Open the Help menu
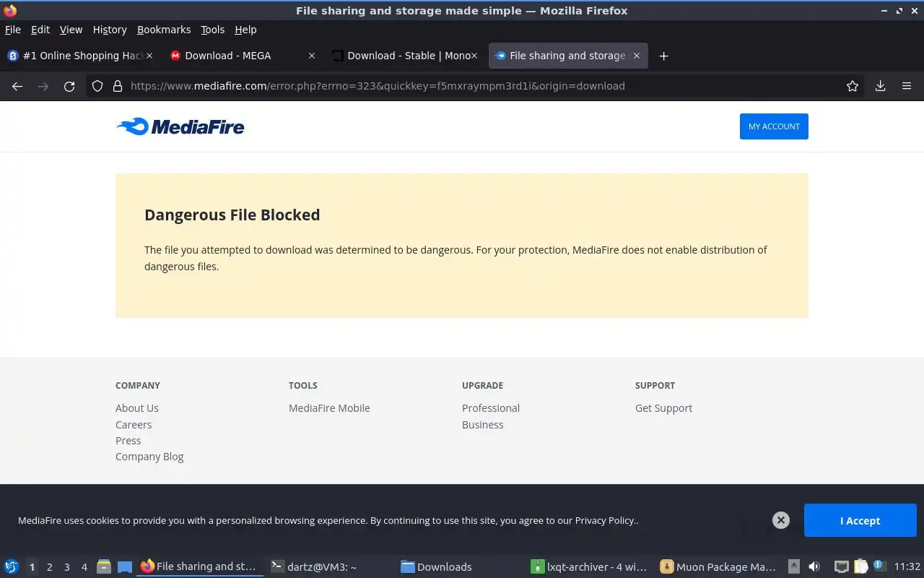 coord(245,30)
